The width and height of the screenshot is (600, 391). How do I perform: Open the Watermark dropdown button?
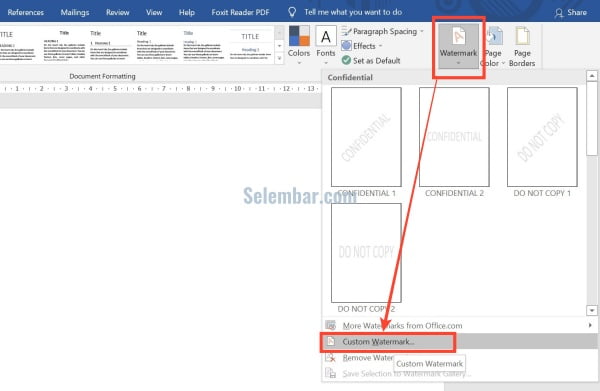click(458, 46)
